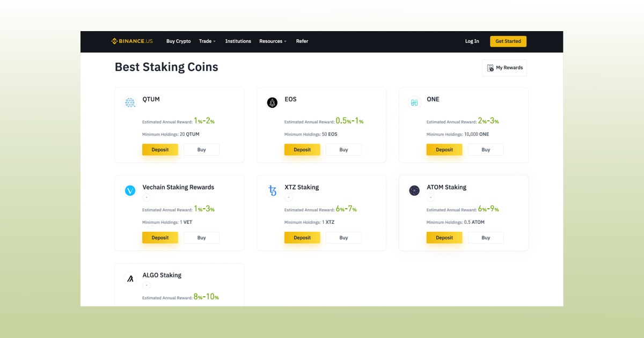Select the Buy Crypto menu item
The height and width of the screenshot is (338, 644).
178,41
